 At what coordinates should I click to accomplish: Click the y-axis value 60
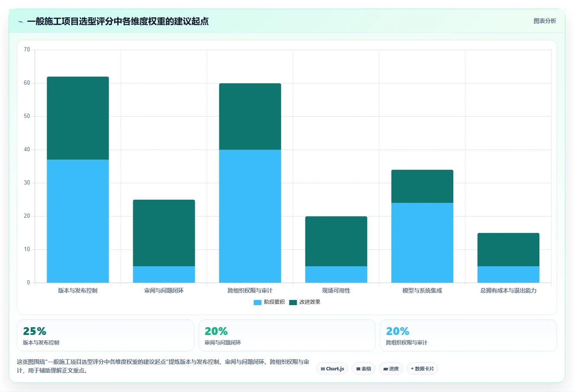coord(27,83)
